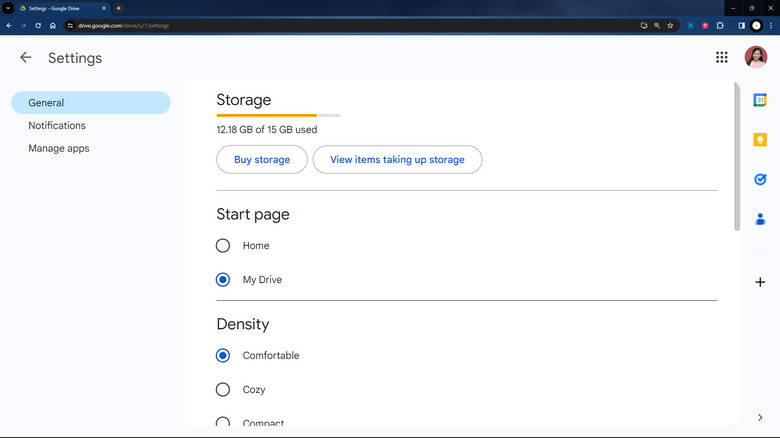The width and height of the screenshot is (780, 438).
Task: Open the Google apps grid launcher
Action: pos(722,58)
